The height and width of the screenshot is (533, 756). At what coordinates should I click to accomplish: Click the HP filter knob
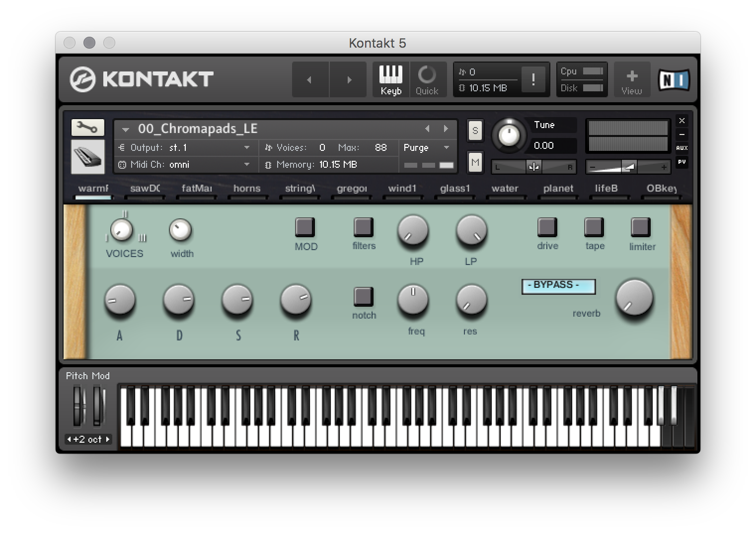(413, 231)
